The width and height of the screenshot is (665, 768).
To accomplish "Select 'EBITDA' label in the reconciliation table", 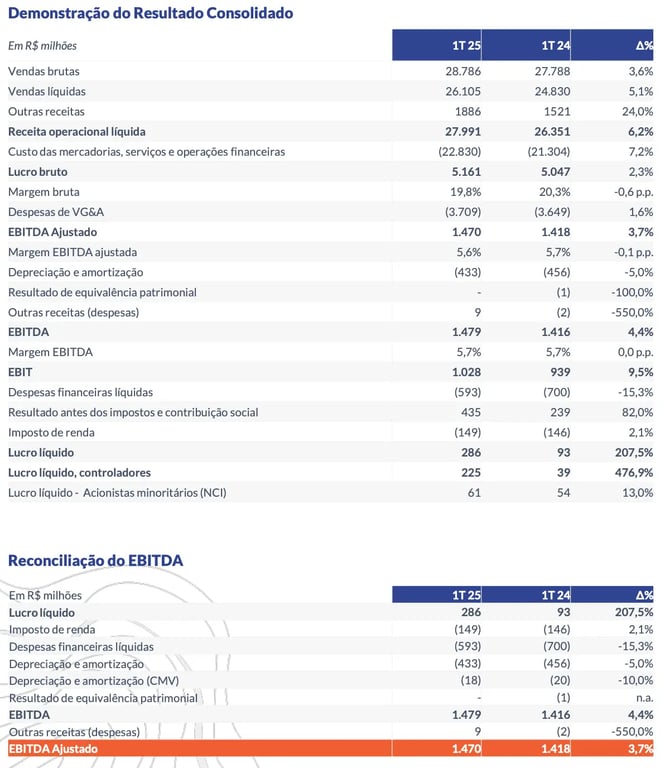I will click(x=29, y=715).
